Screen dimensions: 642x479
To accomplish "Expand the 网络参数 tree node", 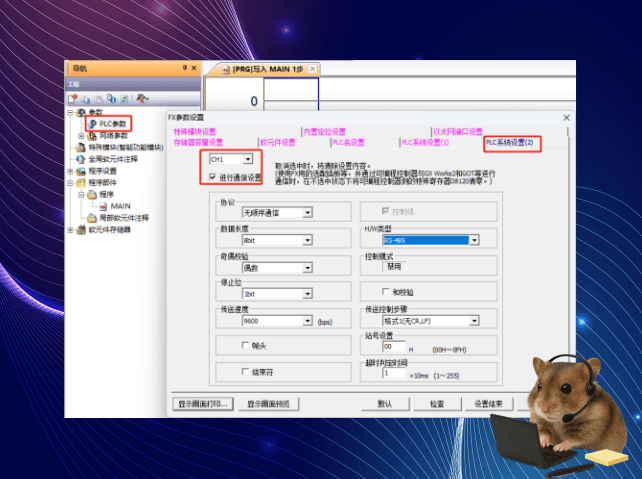I will pyautogui.click(x=81, y=136).
